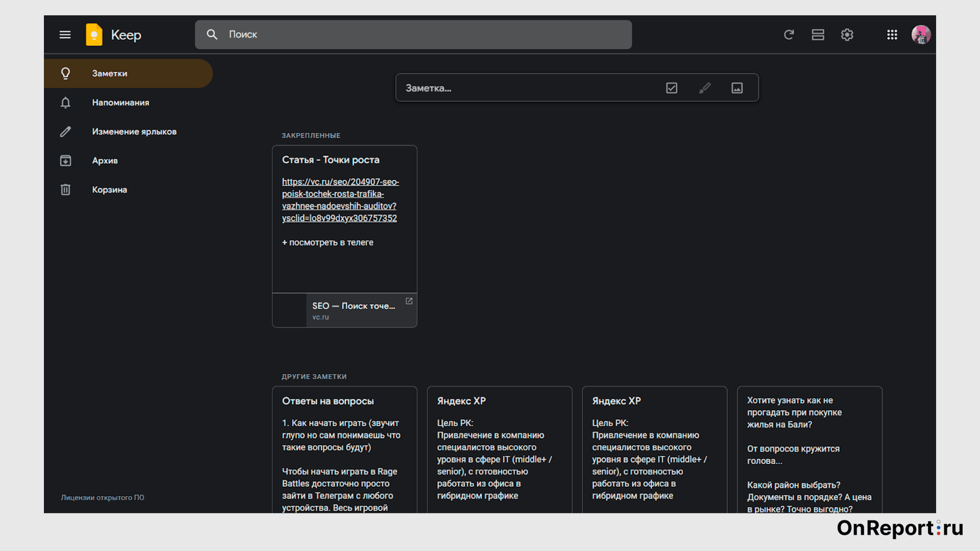Click the pencil icon for label editing

(65, 132)
